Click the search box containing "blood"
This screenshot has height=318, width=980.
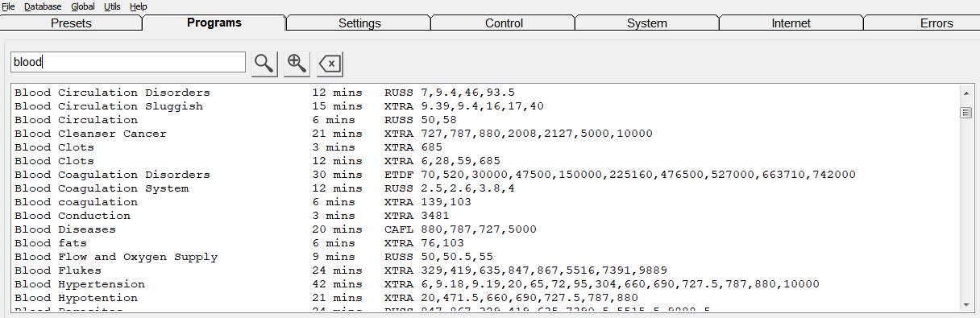tap(127, 62)
